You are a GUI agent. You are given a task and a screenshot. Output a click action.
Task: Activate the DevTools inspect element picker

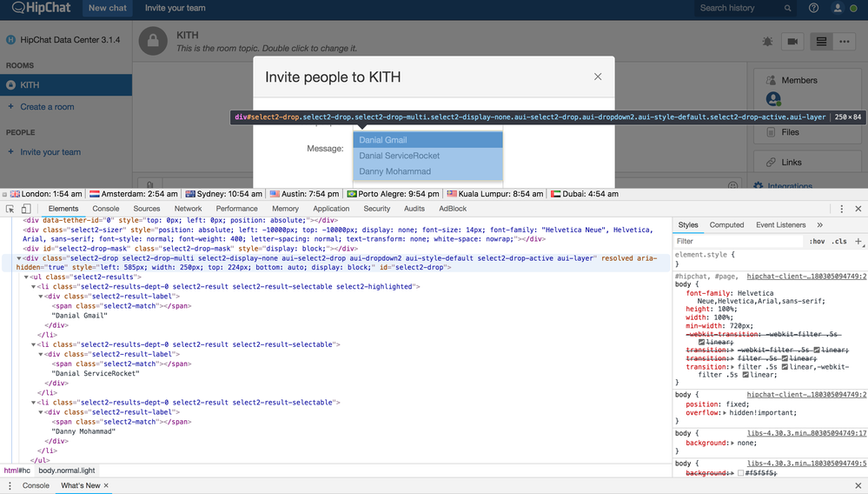click(x=10, y=209)
